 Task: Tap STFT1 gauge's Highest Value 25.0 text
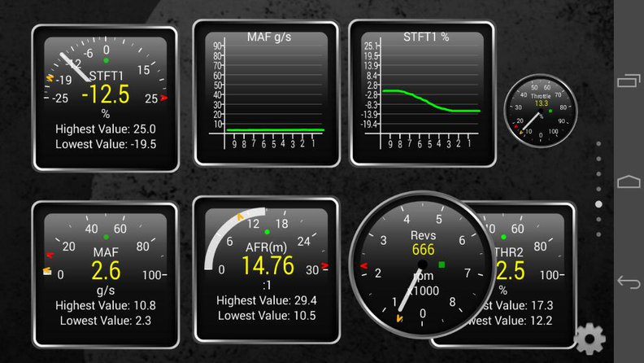[105, 129]
